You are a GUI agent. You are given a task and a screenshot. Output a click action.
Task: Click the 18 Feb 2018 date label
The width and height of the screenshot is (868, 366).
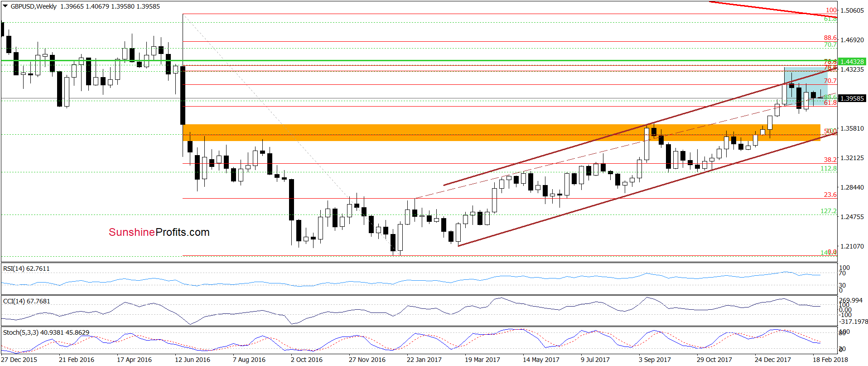click(x=830, y=360)
